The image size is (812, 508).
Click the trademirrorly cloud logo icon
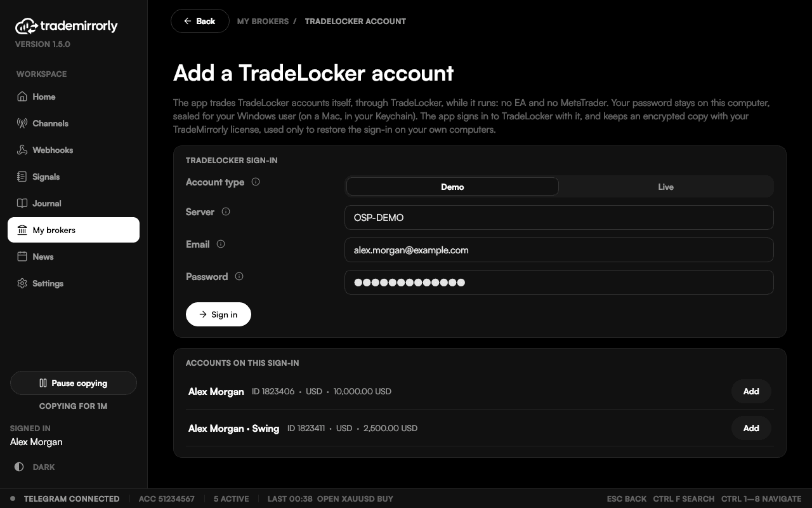point(26,26)
